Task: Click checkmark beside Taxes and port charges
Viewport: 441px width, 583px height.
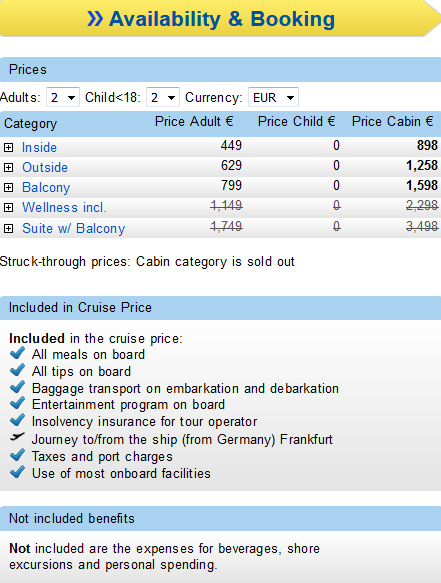Action: 17,455
